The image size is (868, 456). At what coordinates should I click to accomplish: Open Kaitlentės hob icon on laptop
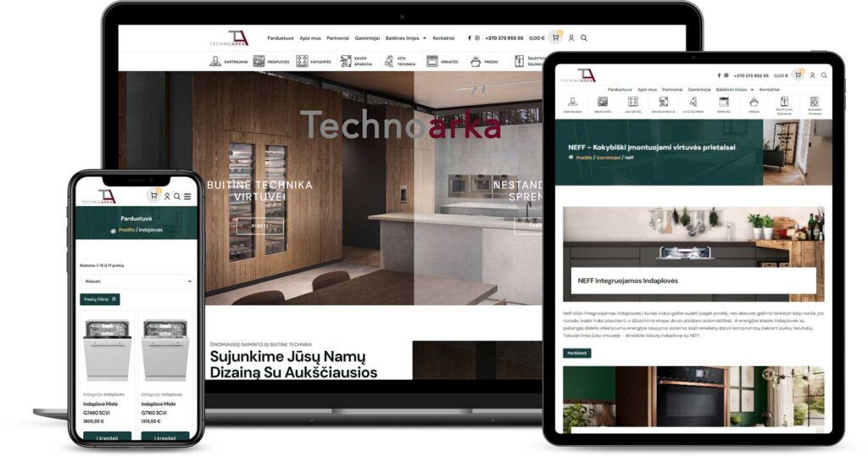(x=302, y=61)
